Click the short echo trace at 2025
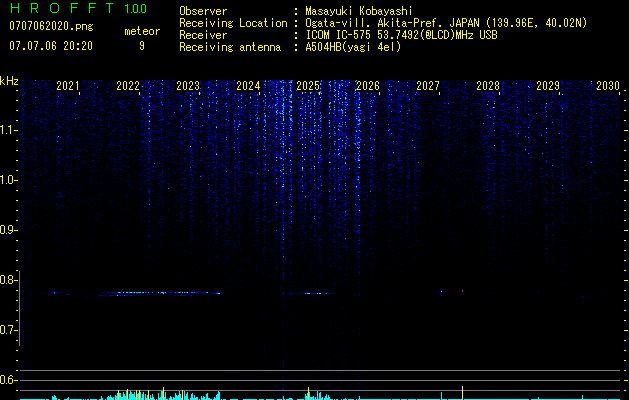The width and height of the screenshot is (629, 400). point(317,293)
